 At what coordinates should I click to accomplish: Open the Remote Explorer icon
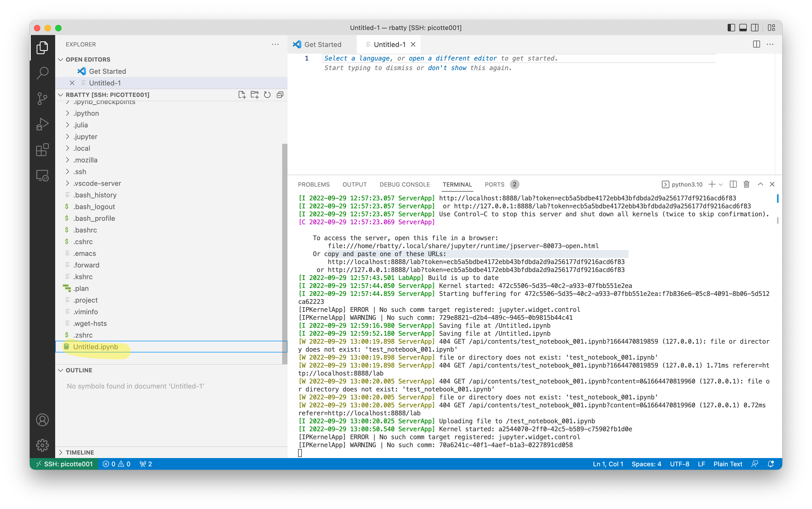42,175
